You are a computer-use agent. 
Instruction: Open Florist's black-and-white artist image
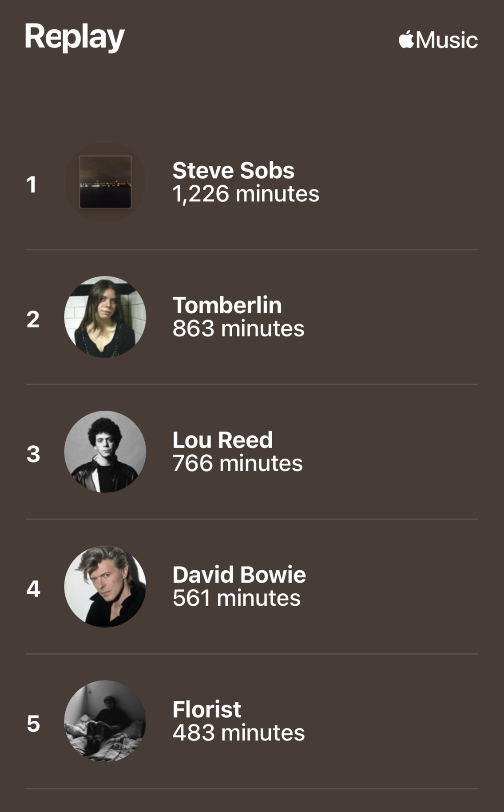click(x=105, y=721)
